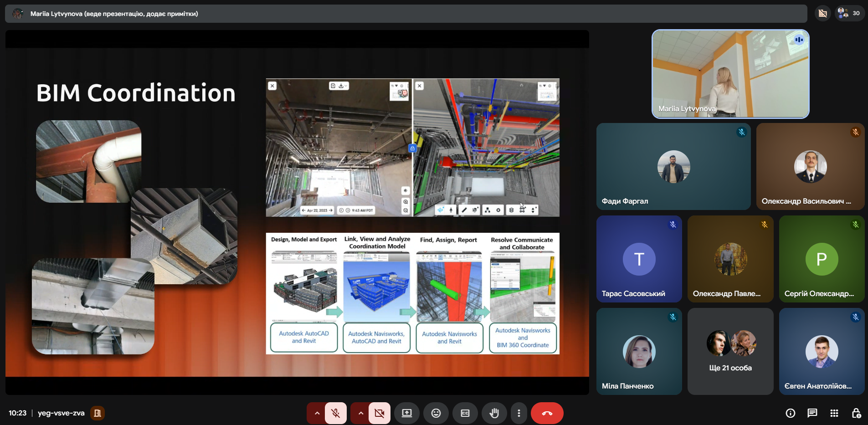Select Mariia Lytvynova's video tile
The image size is (868, 425).
click(730, 74)
